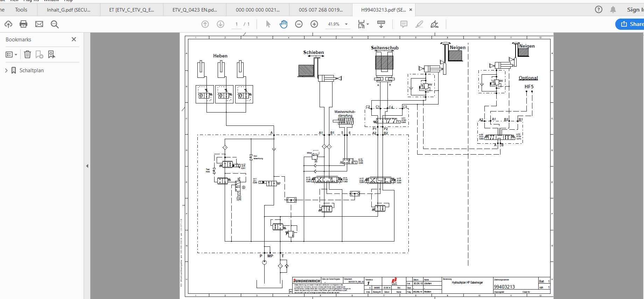The image size is (644, 299).
Task: Open the bookmarks options dropdown menu
Action: pos(11,54)
